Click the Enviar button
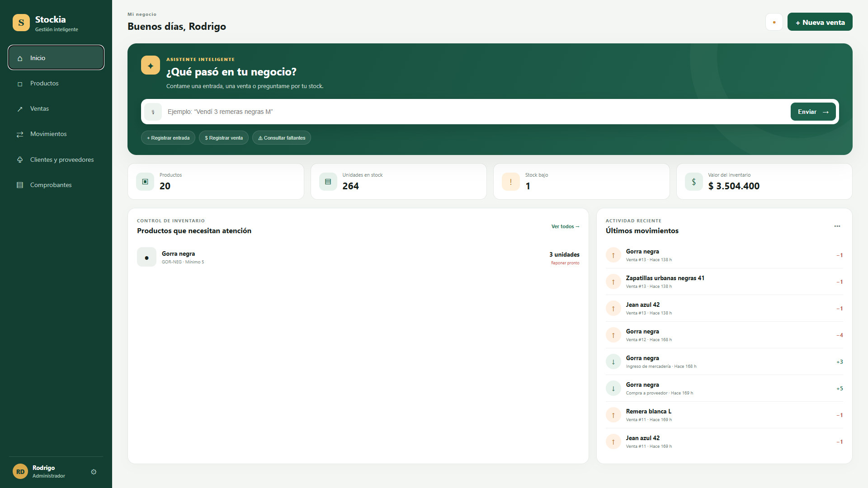This screenshot has height=488, width=868. pyautogui.click(x=813, y=112)
